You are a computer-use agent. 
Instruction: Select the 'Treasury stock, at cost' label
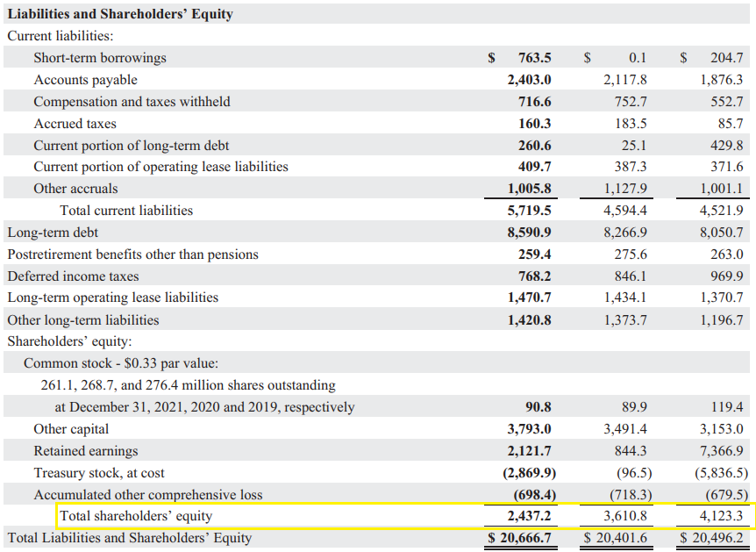[99, 473]
